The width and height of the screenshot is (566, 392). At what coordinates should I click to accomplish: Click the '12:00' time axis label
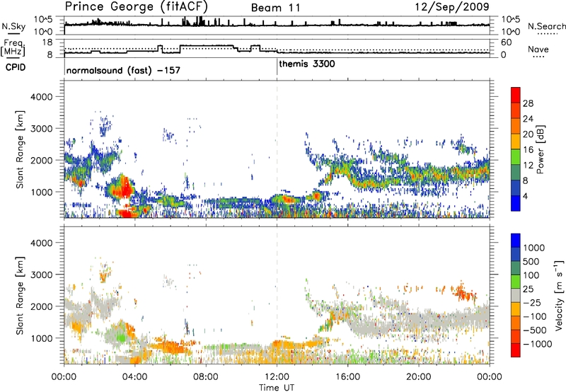(277, 377)
